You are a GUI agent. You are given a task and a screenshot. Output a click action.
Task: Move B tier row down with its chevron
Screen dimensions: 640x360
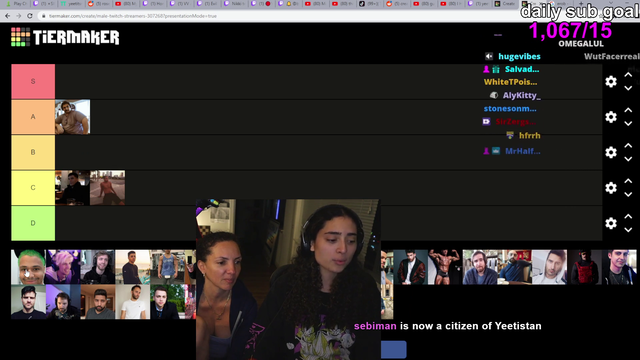[x=628, y=159]
